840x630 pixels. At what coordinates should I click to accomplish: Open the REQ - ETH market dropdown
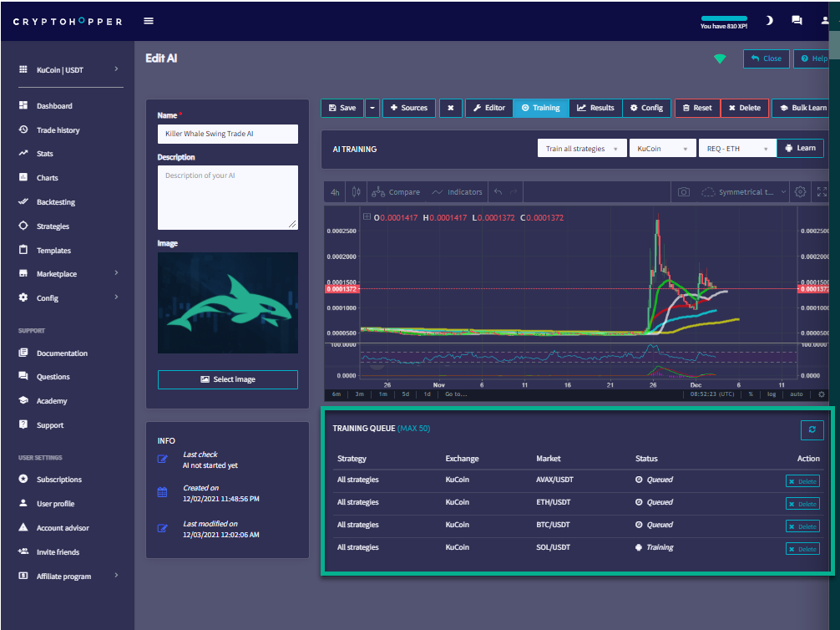tap(732, 149)
